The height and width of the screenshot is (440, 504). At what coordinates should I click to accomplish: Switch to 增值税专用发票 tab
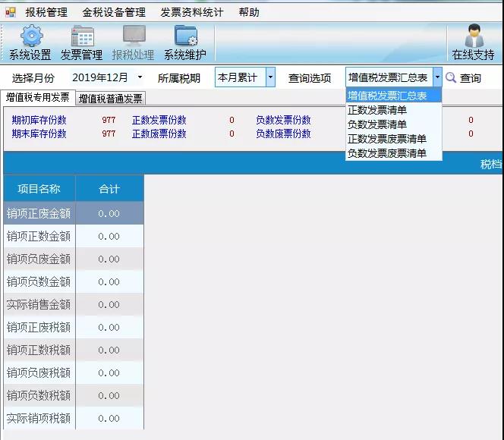coord(37,97)
